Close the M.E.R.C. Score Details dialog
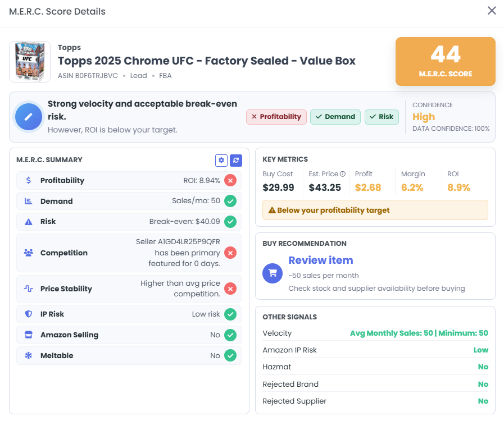Image resolution: width=504 pixels, height=421 pixels. point(492,11)
